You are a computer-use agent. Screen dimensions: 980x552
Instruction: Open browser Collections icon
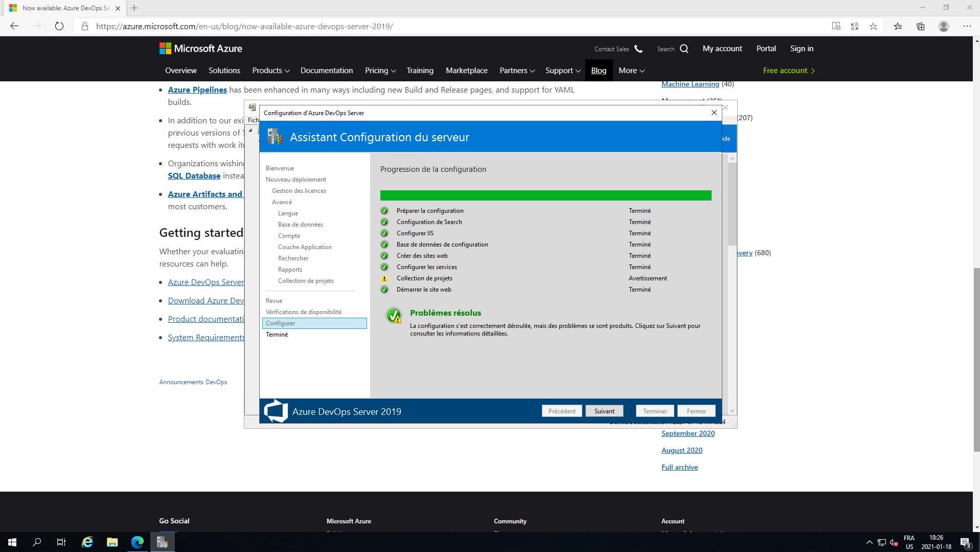tap(920, 26)
